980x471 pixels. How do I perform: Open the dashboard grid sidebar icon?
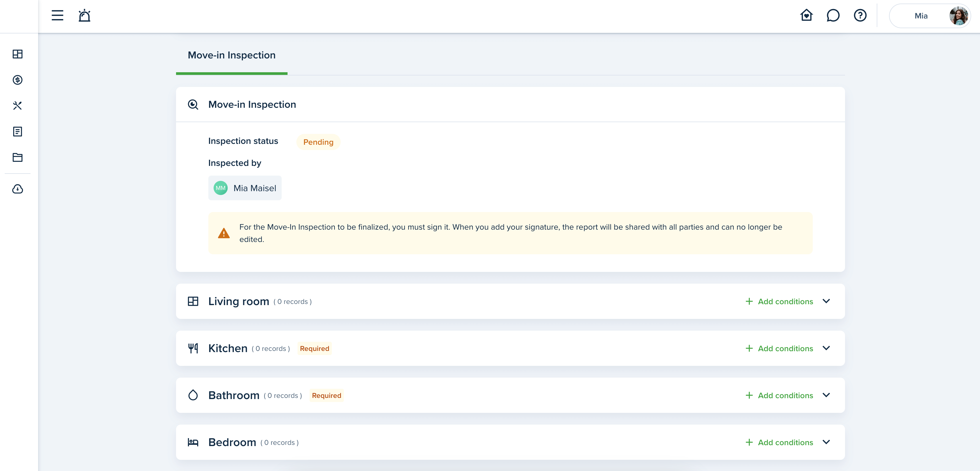point(18,54)
